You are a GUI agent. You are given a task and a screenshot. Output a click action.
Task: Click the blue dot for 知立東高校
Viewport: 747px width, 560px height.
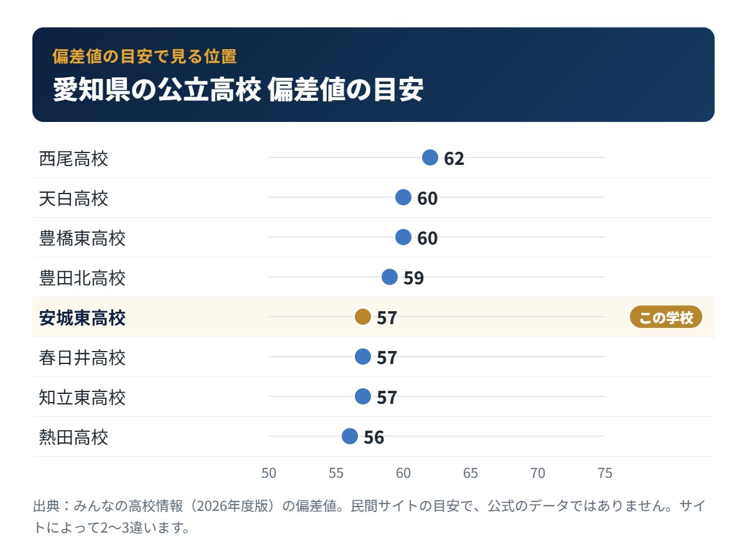pyautogui.click(x=363, y=396)
